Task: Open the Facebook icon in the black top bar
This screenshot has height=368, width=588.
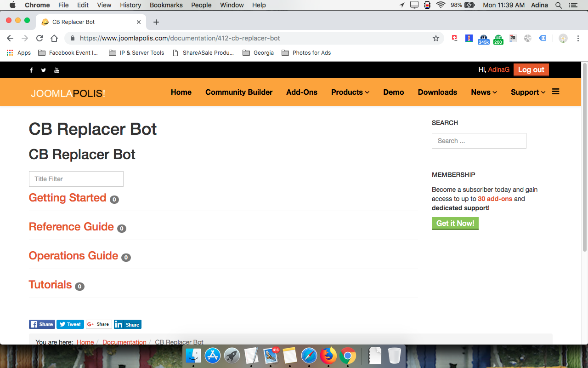Action: pyautogui.click(x=31, y=70)
